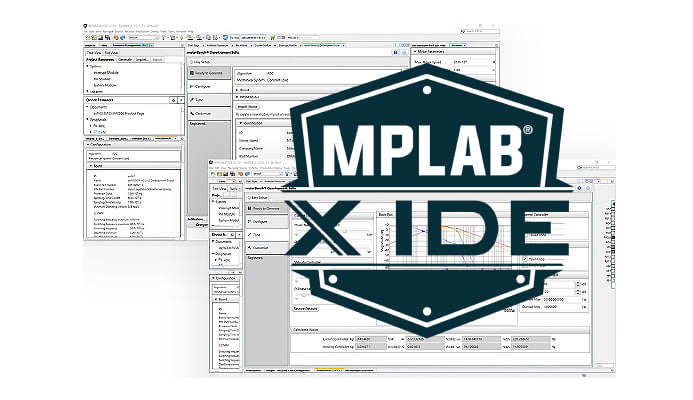Collapse the System tree node in back window
This screenshot has width=693, height=400.
click(x=88, y=66)
